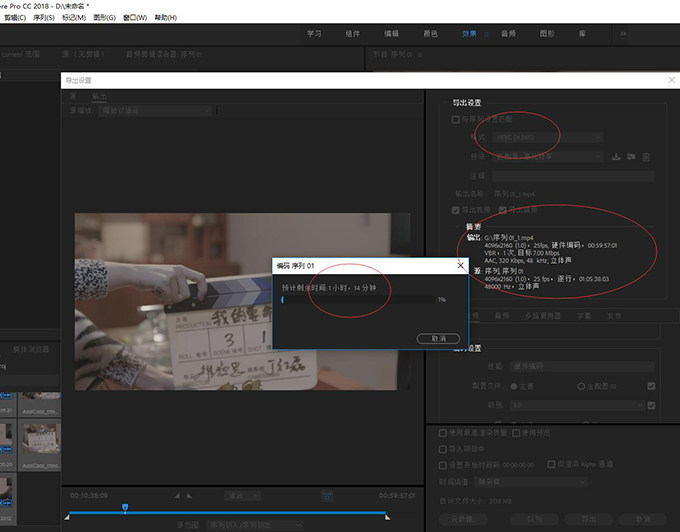Enable 仅渲染 Alpha 通道 checkbox
680x532 pixels.
point(551,464)
